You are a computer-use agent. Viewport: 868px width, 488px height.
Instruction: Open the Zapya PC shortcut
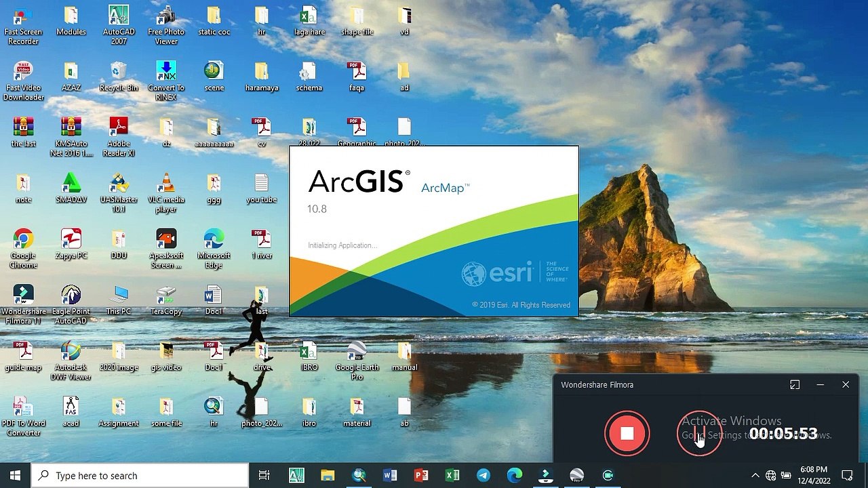[x=71, y=244]
